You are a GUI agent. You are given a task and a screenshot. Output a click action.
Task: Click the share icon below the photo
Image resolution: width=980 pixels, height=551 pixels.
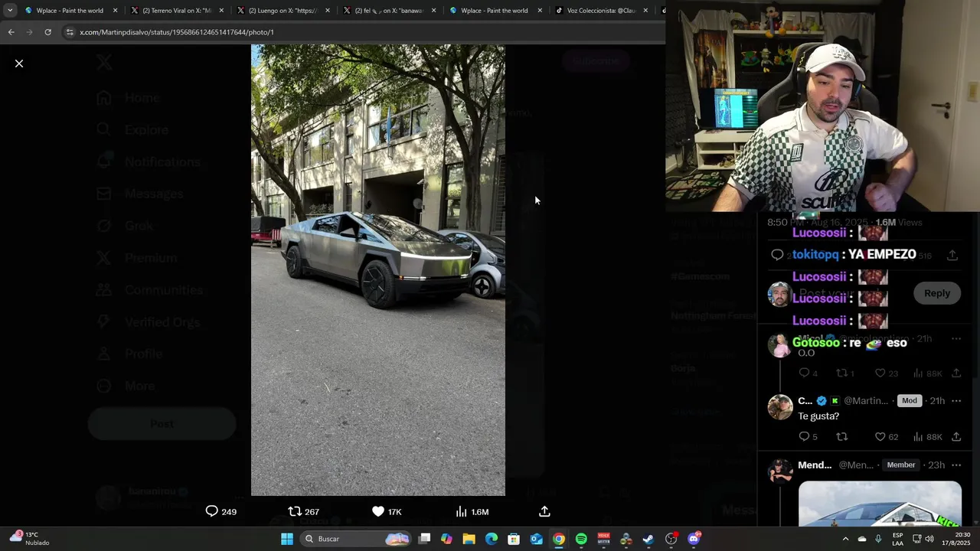(x=544, y=511)
